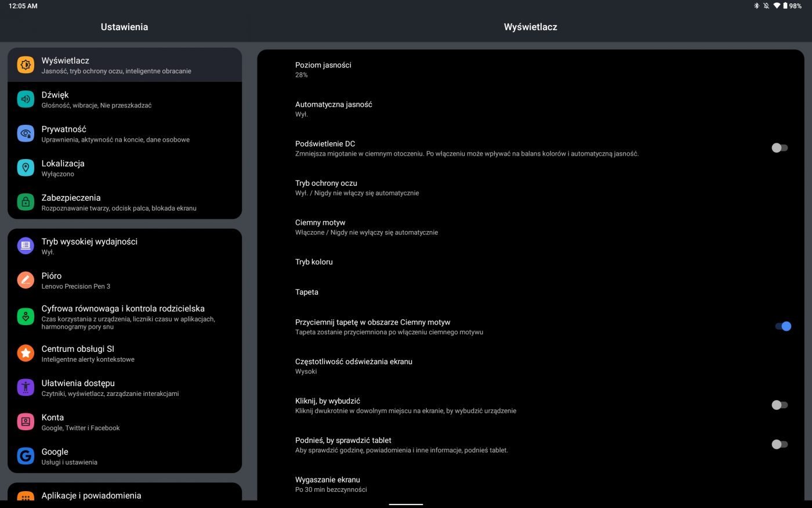Click the Ustawienia header title
This screenshot has height=508, width=812.
pos(124,27)
